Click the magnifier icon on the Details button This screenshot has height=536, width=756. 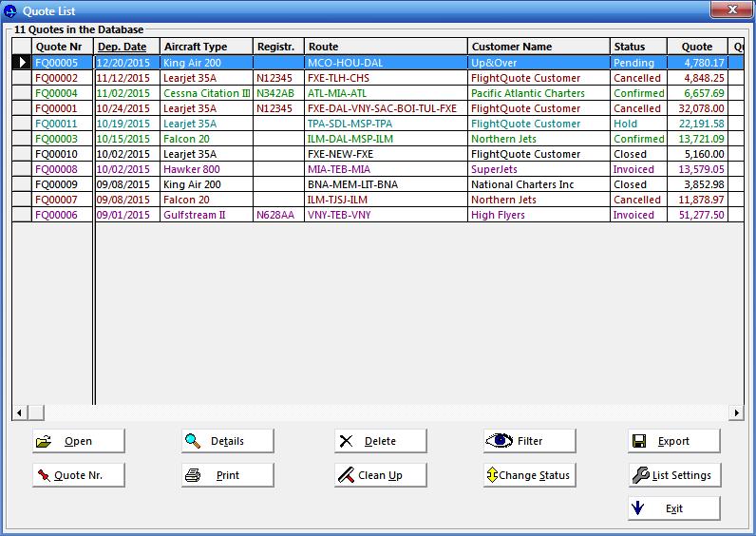pos(193,441)
